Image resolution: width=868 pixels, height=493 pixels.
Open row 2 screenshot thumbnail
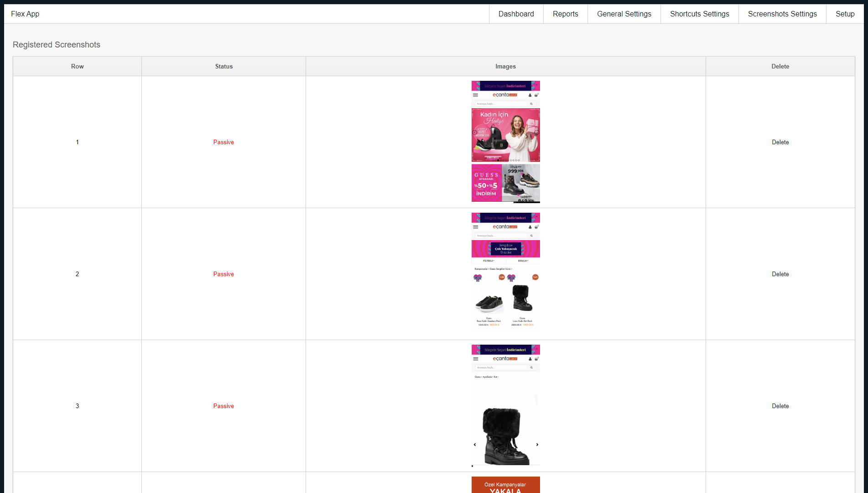tap(505, 274)
